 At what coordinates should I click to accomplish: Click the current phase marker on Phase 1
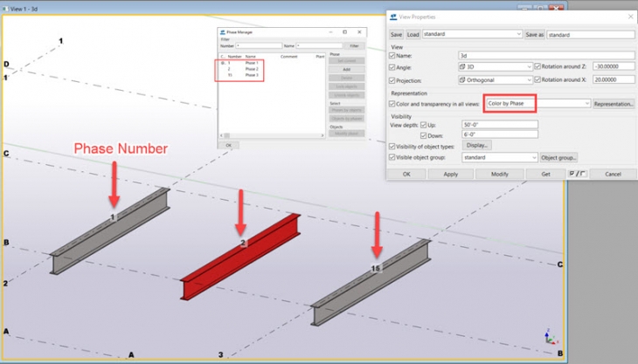pos(223,63)
